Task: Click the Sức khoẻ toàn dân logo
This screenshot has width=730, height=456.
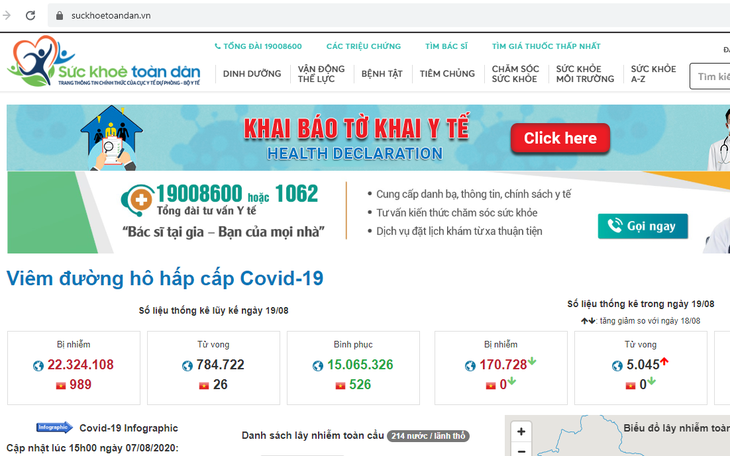Action: tap(103, 61)
